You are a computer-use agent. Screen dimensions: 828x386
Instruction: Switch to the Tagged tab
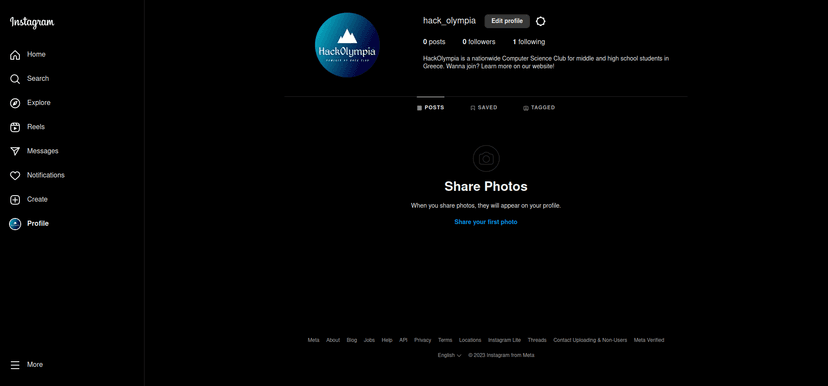(x=539, y=108)
